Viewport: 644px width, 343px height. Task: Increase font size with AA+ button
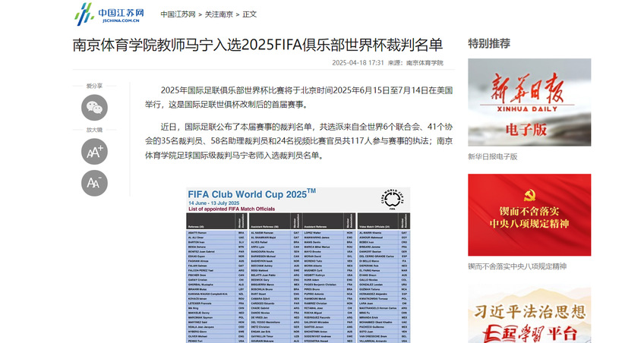click(x=94, y=152)
